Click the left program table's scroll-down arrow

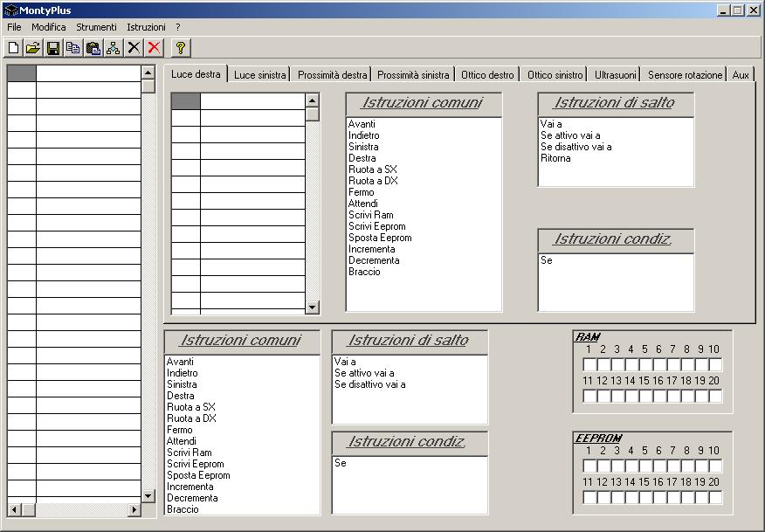click(x=148, y=495)
